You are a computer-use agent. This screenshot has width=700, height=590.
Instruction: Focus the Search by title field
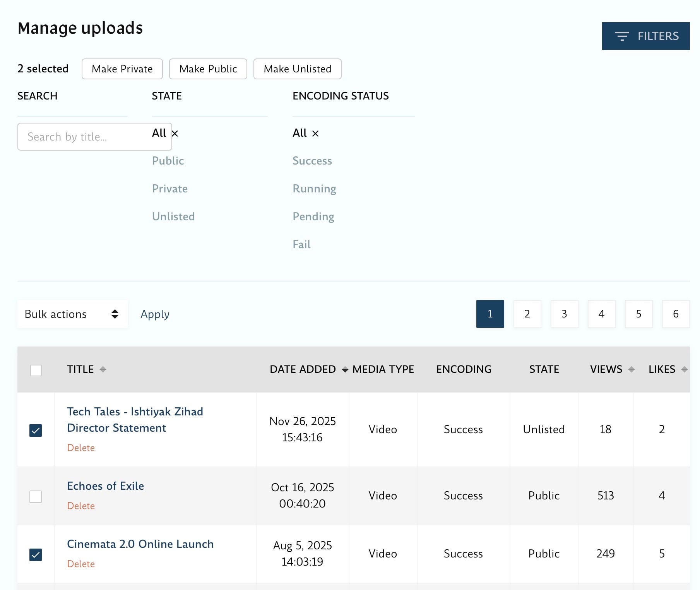(x=85, y=137)
